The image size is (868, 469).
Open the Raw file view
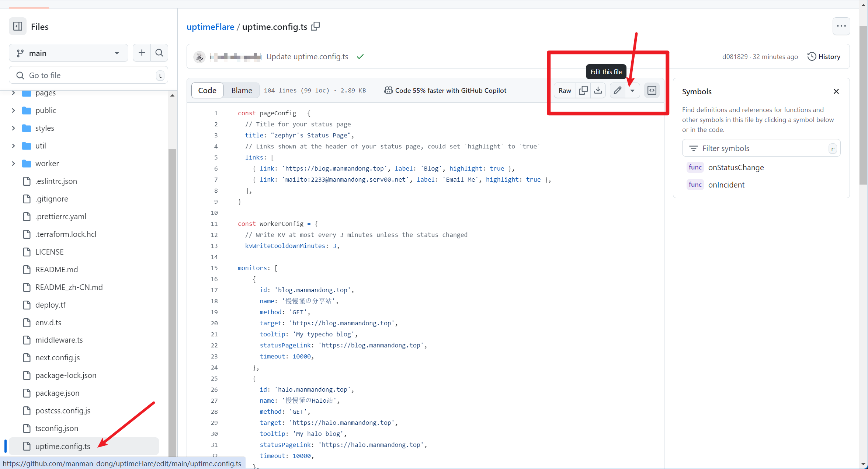[565, 90]
